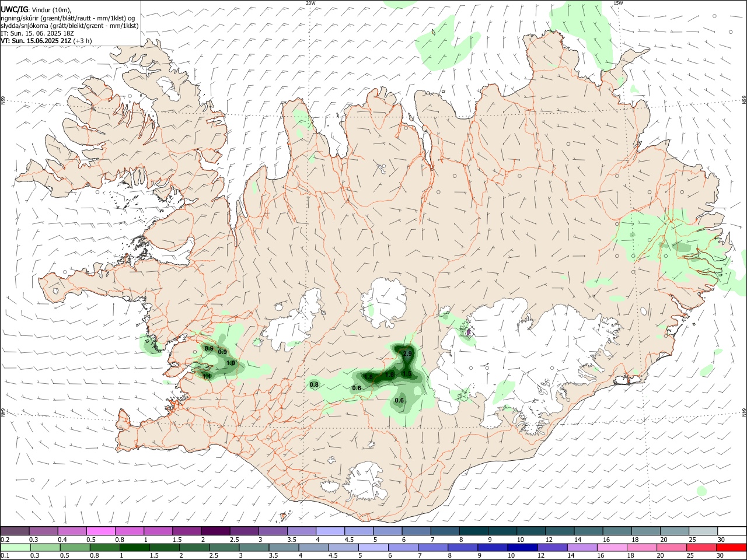Click the bright red swatch ending the rain scale
Viewport: 747px width, 560px height.
point(731,547)
